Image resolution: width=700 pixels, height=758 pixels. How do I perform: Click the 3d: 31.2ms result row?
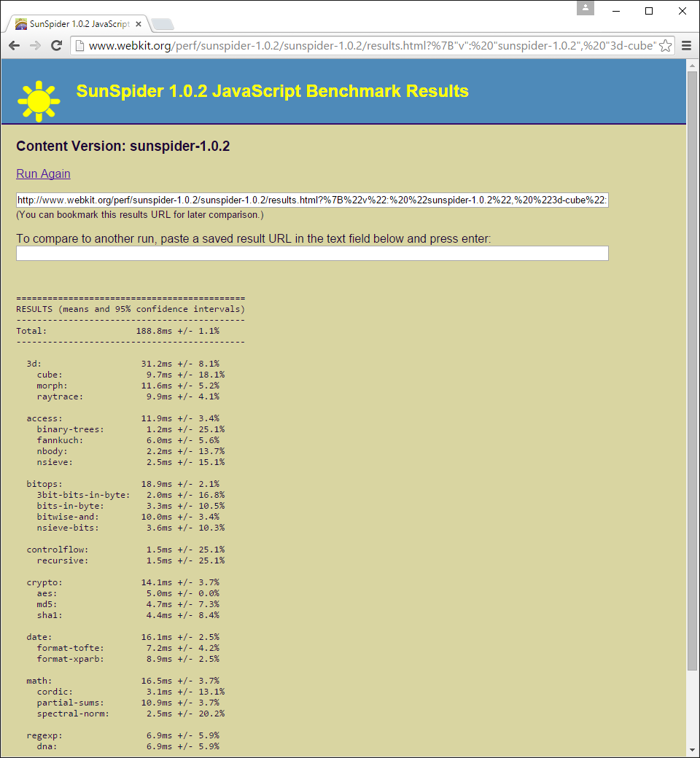click(x=123, y=364)
